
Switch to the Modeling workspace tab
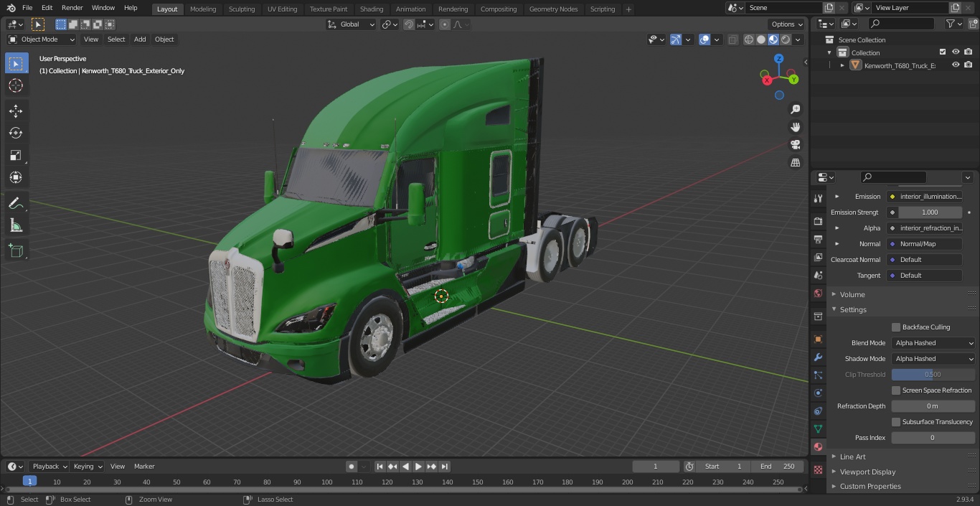pyautogui.click(x=203, y=9)
